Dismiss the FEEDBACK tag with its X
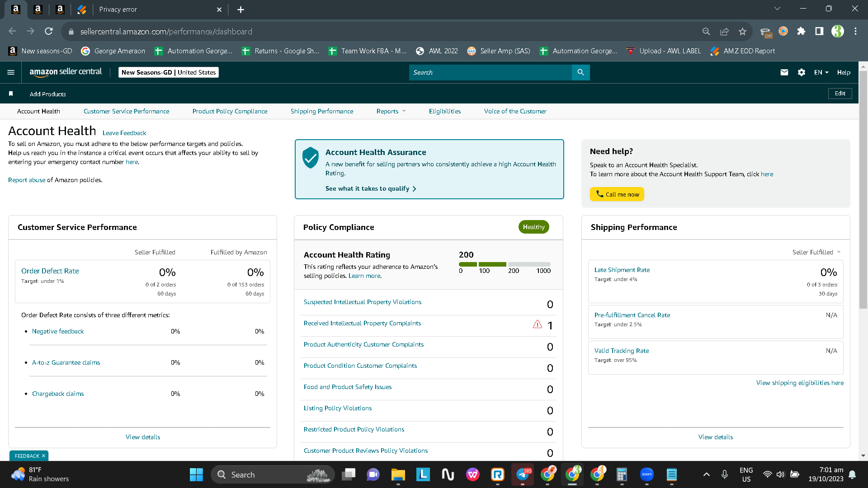 [x=43, y=456]
